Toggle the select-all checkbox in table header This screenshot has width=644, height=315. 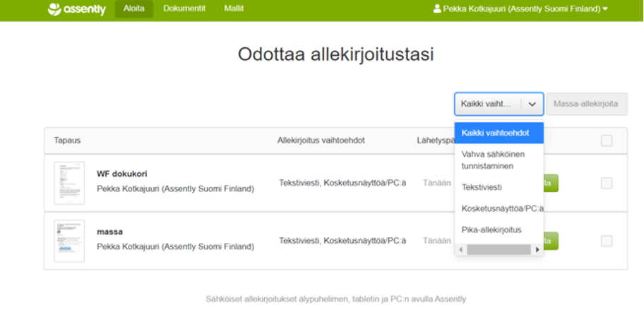coord(607,141)
